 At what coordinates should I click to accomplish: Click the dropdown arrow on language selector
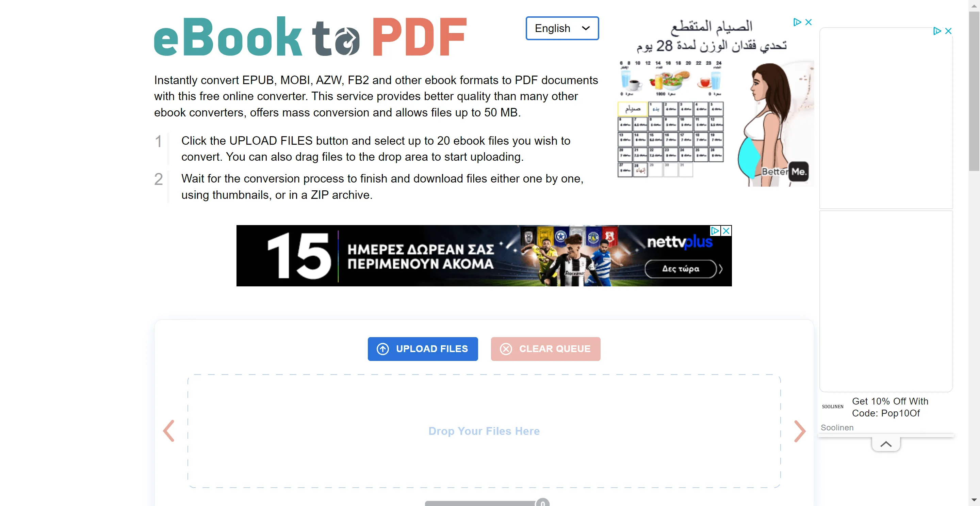tap(587, 28)
